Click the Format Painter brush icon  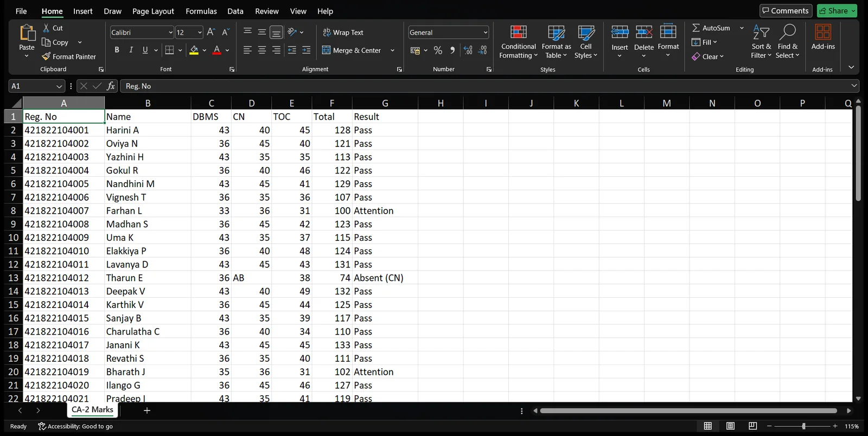click(46, 56)
